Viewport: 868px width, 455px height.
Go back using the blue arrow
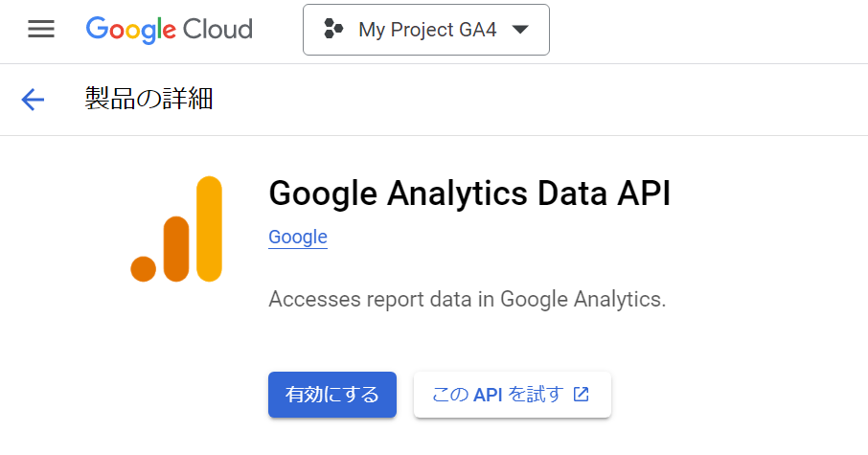[x=33, y=99]
